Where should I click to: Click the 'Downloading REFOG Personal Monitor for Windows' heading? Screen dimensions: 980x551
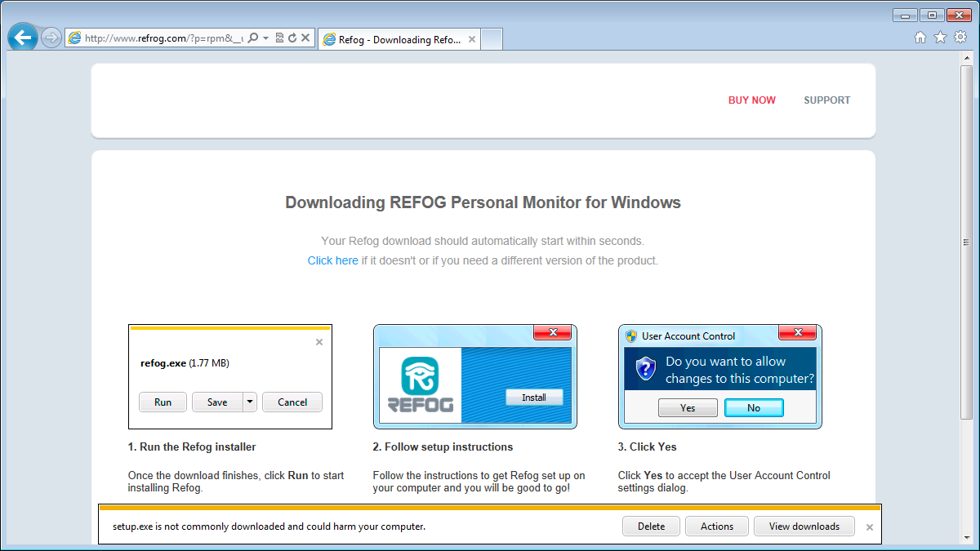pos(483,202)
